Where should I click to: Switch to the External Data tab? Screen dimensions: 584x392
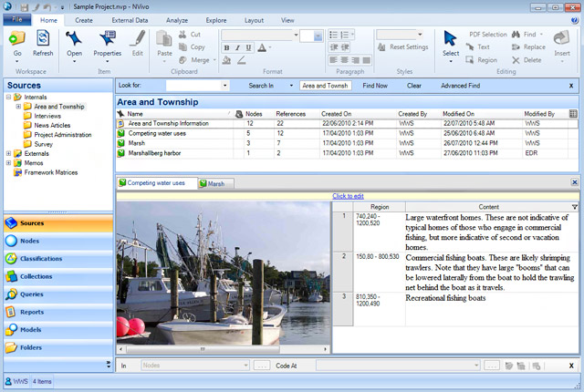pos(130,20)
